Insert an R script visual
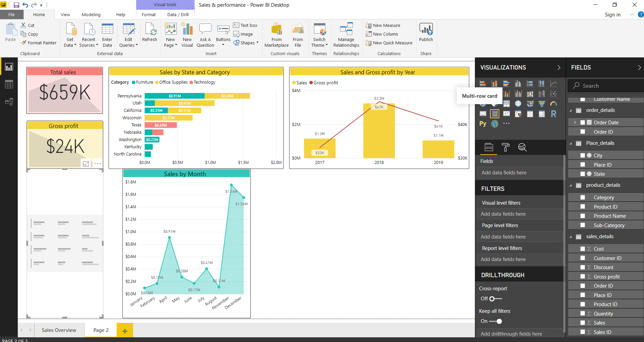This screenshot has width=644, height=342. point(554,114)
